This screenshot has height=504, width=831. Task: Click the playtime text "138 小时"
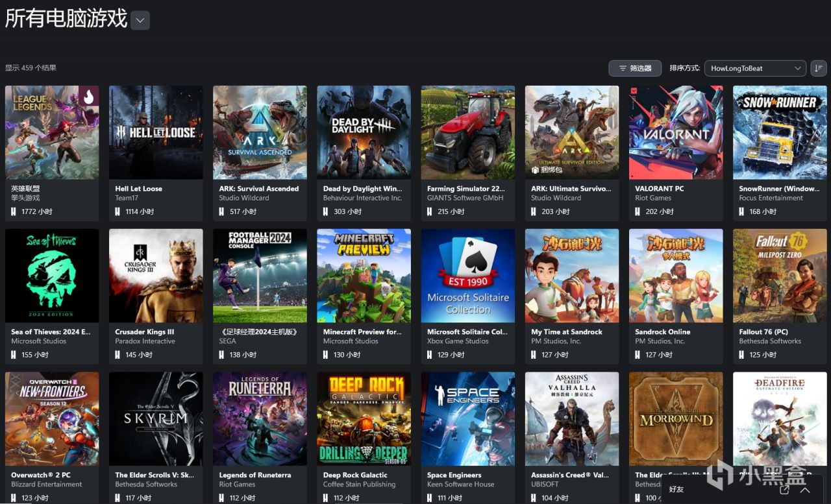click(243, 355)
